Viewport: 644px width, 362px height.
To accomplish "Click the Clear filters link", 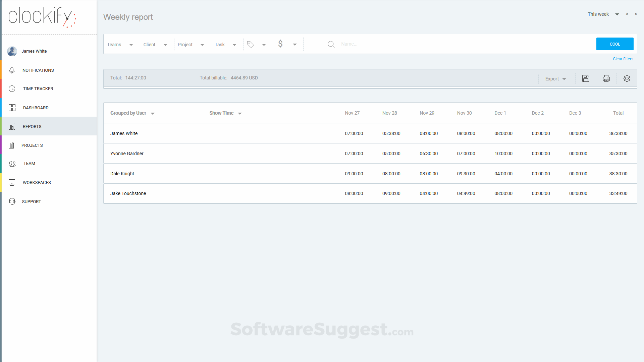I will [x=623, y=59].
